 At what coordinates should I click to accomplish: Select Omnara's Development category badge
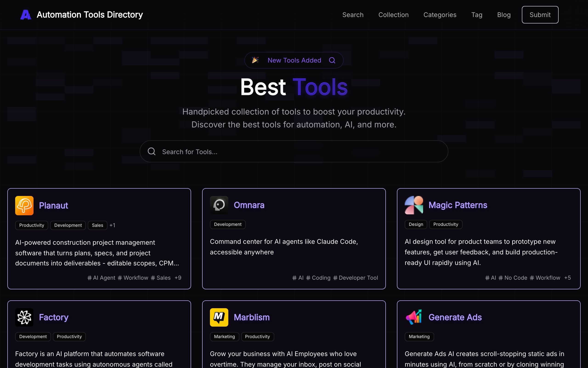(228, 224)
